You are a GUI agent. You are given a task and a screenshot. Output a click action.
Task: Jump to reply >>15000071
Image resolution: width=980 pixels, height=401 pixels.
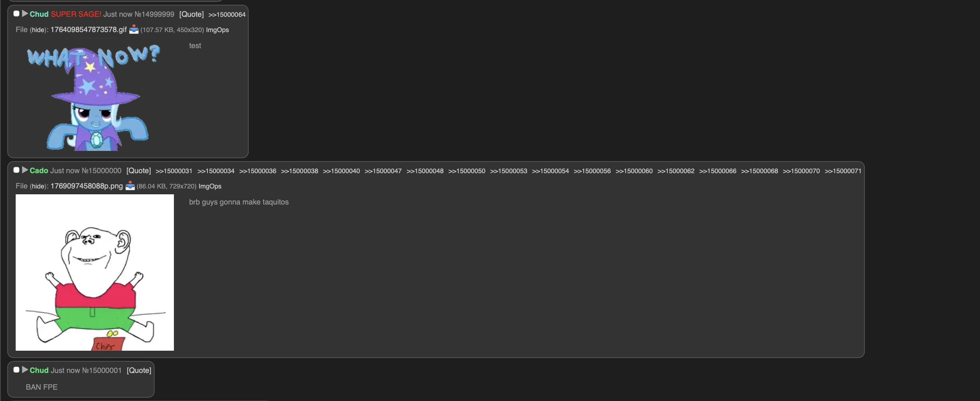[843, 171]
